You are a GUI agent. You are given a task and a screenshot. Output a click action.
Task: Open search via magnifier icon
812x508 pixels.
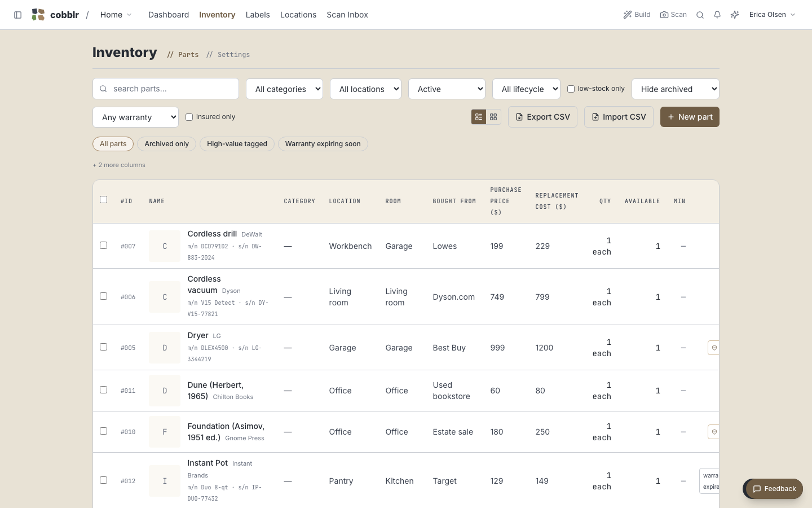[x=700, y=15]
